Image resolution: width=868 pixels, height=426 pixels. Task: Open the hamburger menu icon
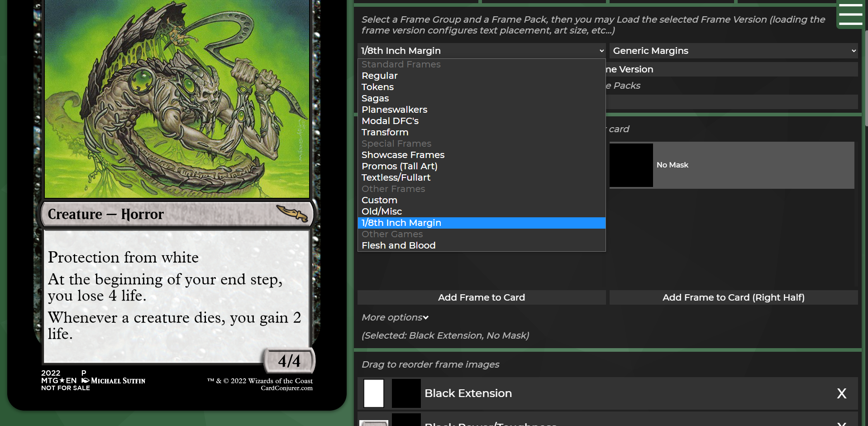(850, 14)
